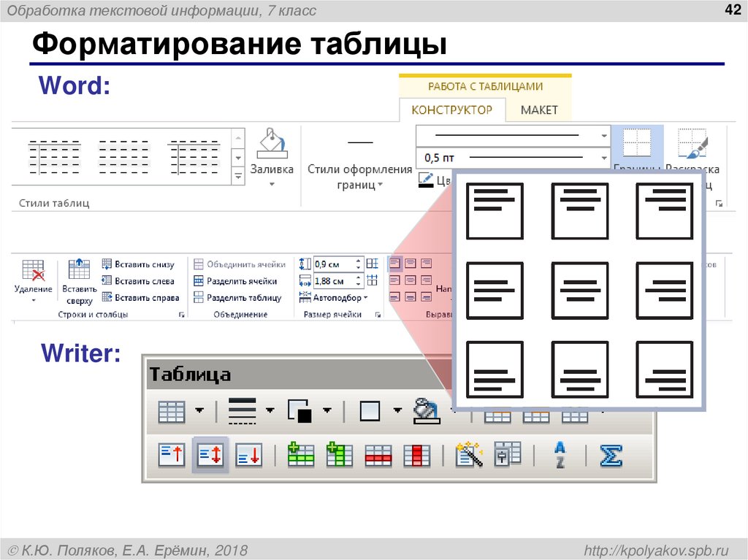The height and width of the screenshot is (560, 748).
Task: Click the Writer delete column icon
Action: pos(416,455)
